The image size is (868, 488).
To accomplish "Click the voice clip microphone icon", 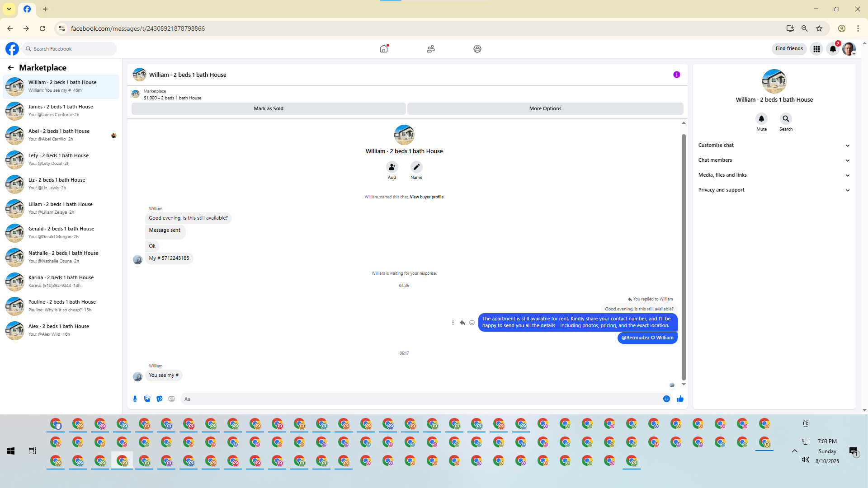I will tap(135, 399).
